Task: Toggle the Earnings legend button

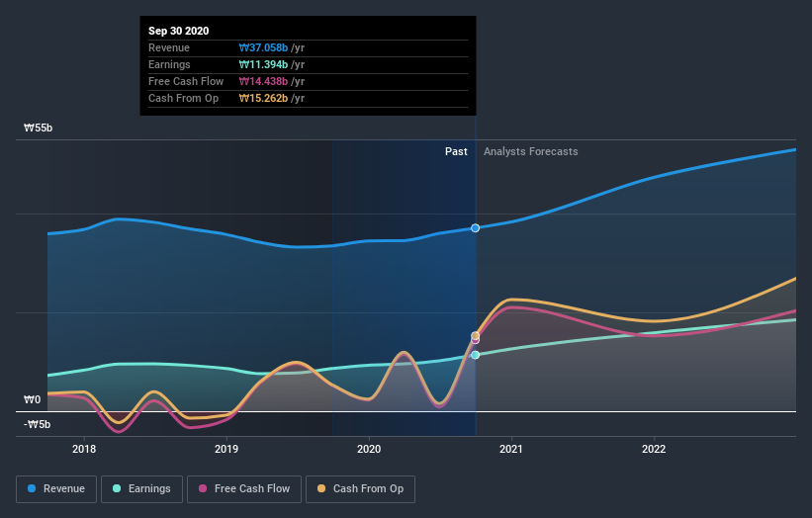Action: click(141, 489)
